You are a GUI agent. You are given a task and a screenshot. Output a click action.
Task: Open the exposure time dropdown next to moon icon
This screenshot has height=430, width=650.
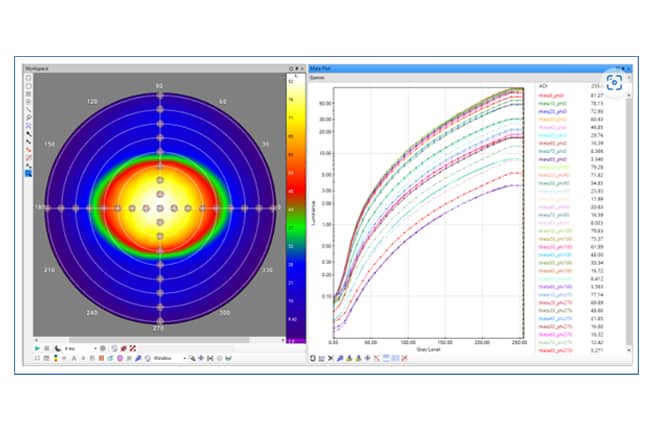tap(80, 348)
